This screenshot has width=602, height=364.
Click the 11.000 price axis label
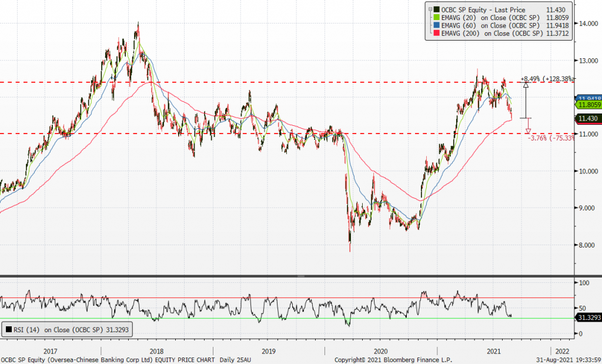click(x=587, y=134)
